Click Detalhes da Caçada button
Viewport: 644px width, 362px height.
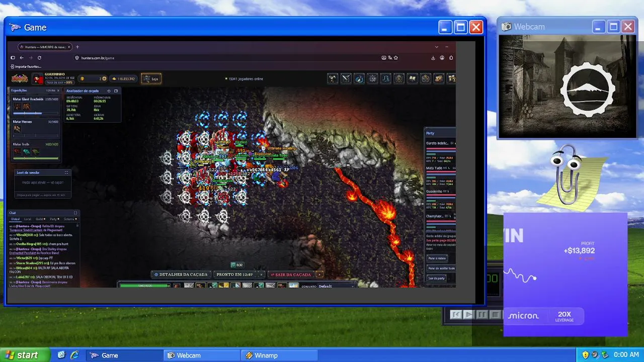(x=181, y=275)
